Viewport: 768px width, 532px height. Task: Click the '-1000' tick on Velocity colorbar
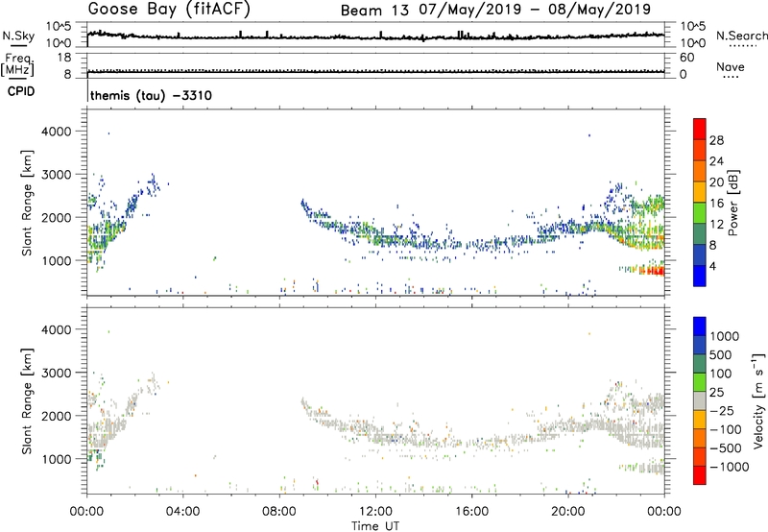tap(729, 467)
